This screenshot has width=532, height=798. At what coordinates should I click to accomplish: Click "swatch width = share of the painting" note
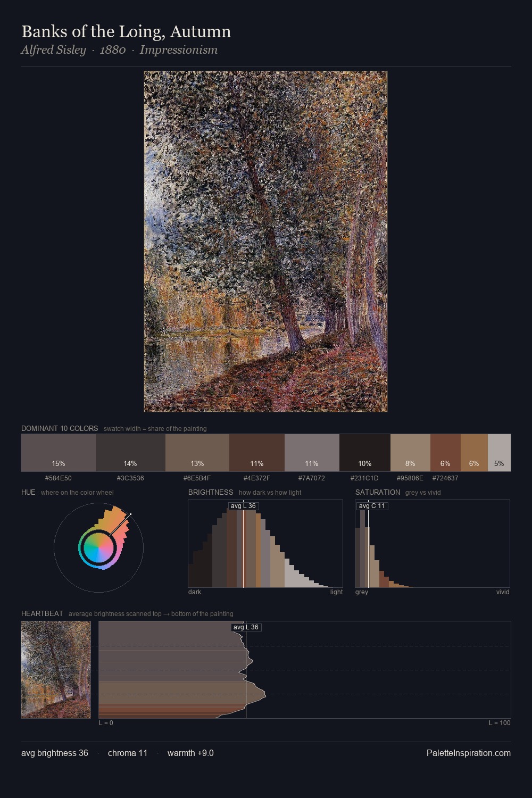tap(155, 429)
